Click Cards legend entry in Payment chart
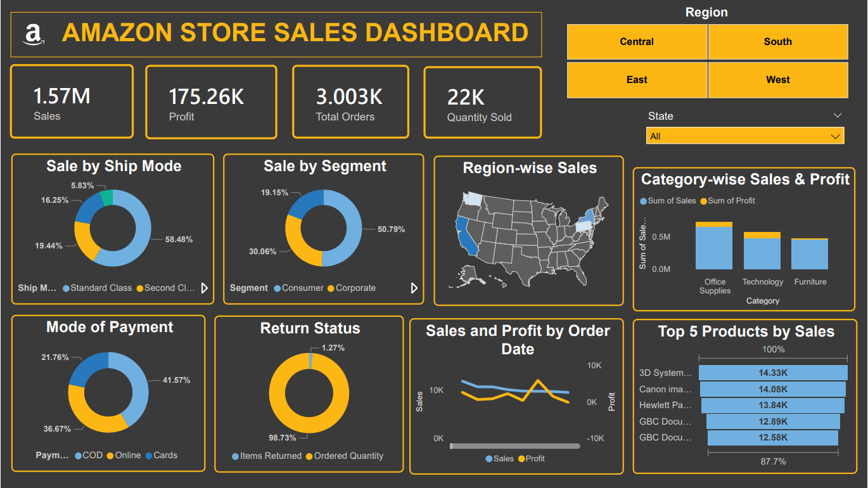This screenshot has width=868, height=488. tap(162, 456)
